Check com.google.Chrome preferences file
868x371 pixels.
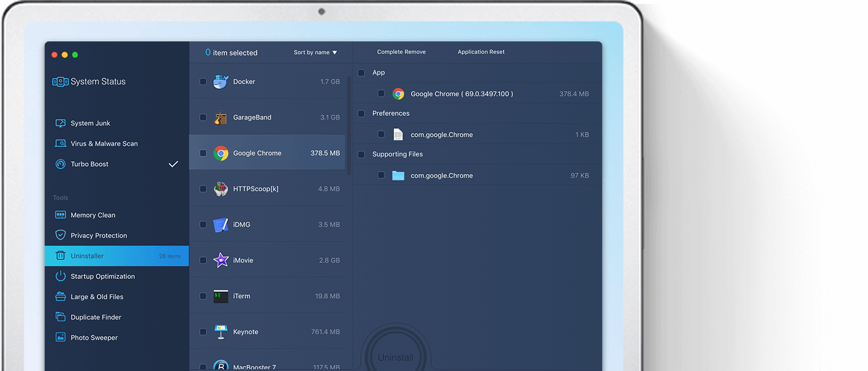(381, 134)
